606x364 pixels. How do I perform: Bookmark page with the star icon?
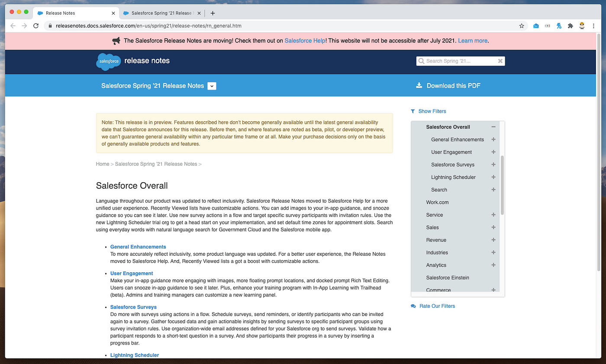tap(522, 26)
